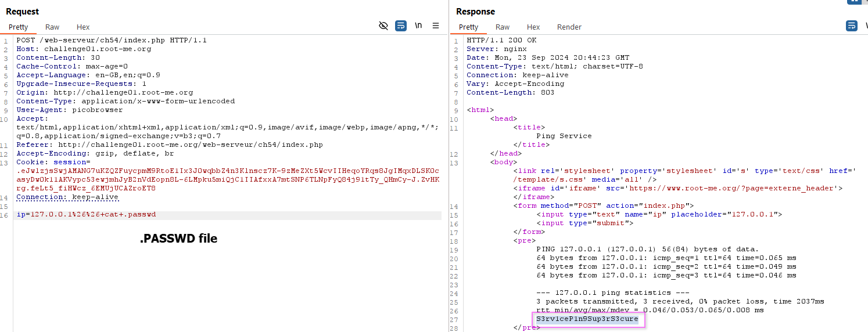Toggle the \n non-printable characters icon in Request
The height and width of the screenshot is (332, 868).
click(418, 26)
